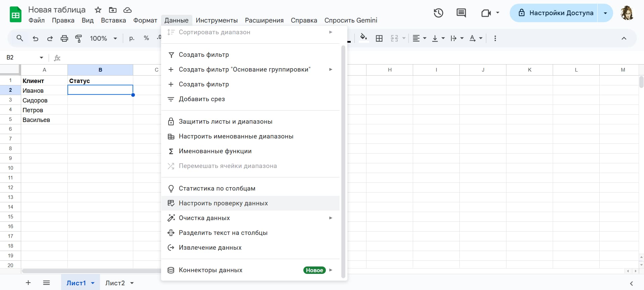Click the Настройки Доступа share button
The image size is (644, 290).
coord(556,13)
